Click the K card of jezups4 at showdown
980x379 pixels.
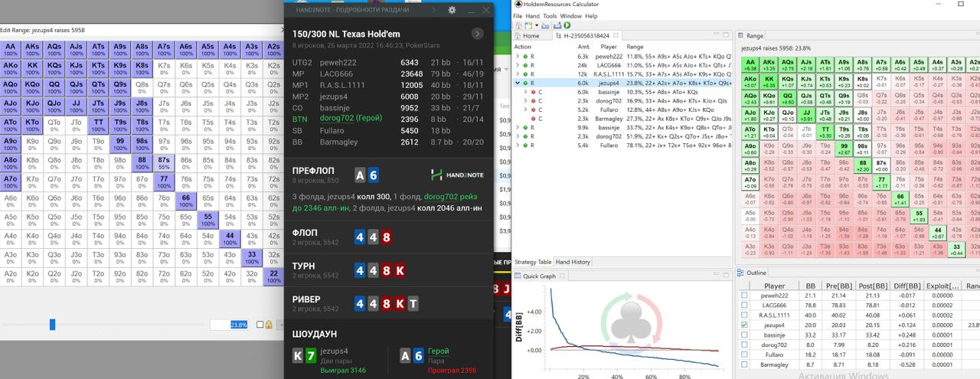pyautogui.click(x=298, y=355)
